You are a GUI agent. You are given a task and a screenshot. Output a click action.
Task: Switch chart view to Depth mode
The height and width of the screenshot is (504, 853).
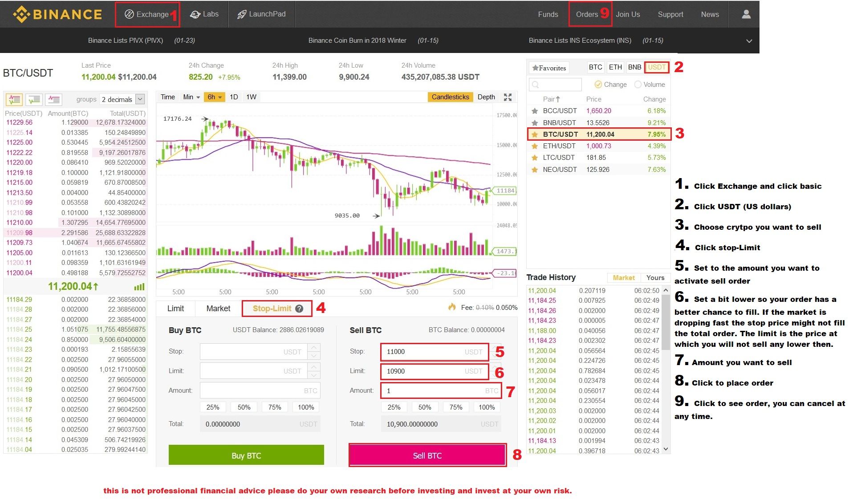coord(486,97)
